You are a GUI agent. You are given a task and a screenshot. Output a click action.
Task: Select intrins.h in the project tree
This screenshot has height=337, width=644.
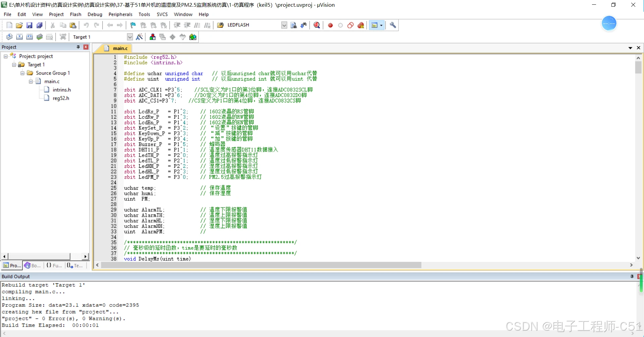62,90
